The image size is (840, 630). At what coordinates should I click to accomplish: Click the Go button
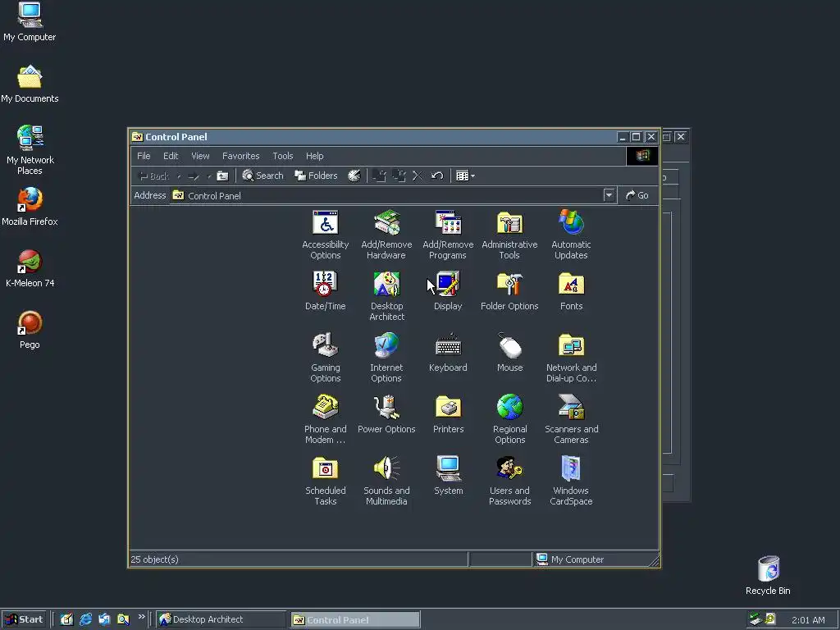point(637,195)
